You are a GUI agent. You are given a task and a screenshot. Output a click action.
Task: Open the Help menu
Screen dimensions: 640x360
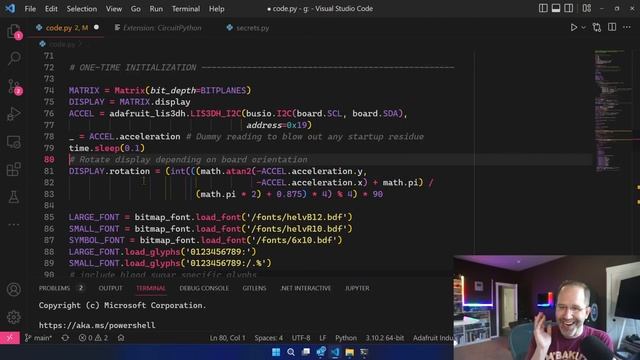click(x=216, y=9)
